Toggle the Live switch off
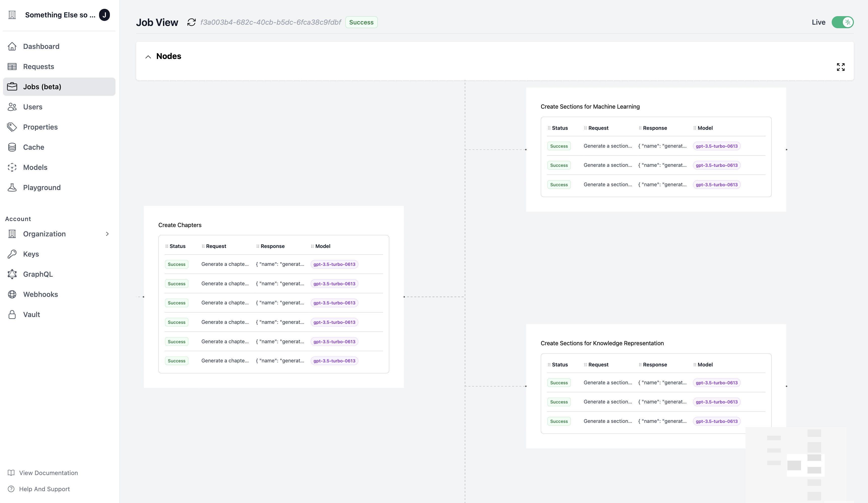This screenshot has height=503, width=868. pos(842,22)
